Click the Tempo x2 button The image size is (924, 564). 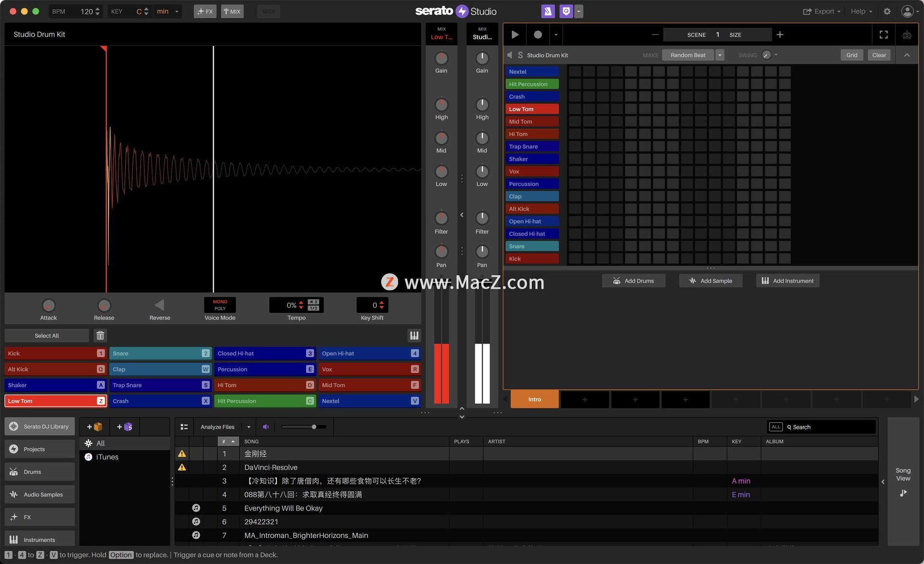[x=313, y=302]
